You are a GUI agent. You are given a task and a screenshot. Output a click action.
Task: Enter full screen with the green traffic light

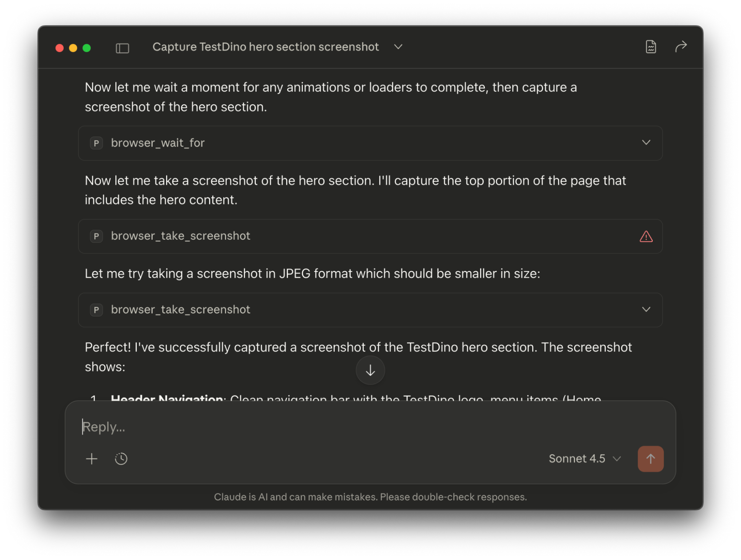87,48
